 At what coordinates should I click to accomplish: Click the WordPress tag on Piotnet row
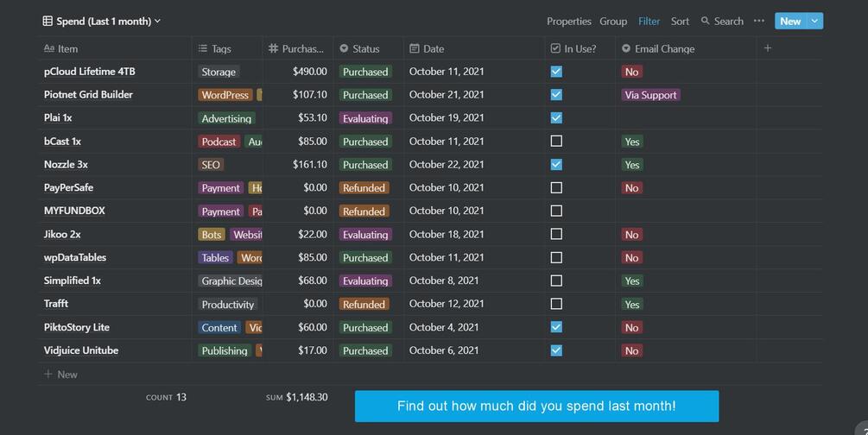225,95
